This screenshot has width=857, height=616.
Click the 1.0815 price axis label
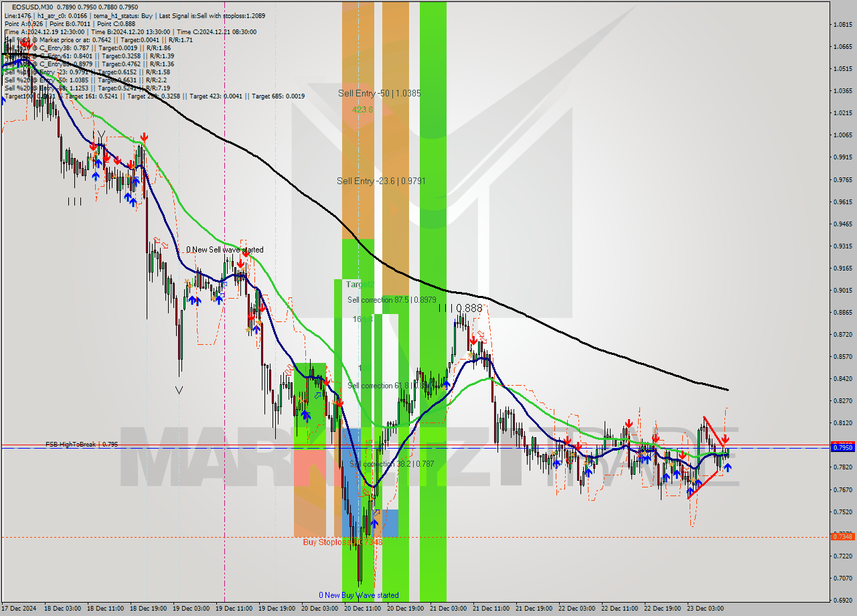tap(843, 24)
